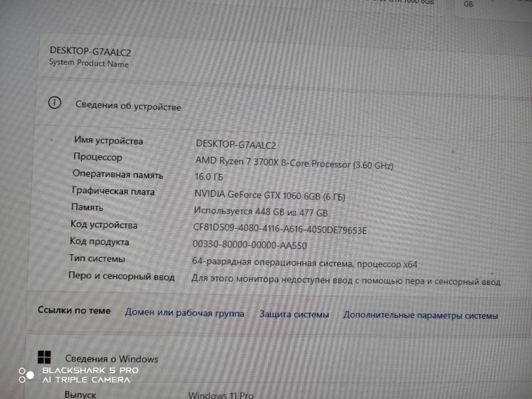Select the Процессор label
532x399 pixels.
[98, 157]
